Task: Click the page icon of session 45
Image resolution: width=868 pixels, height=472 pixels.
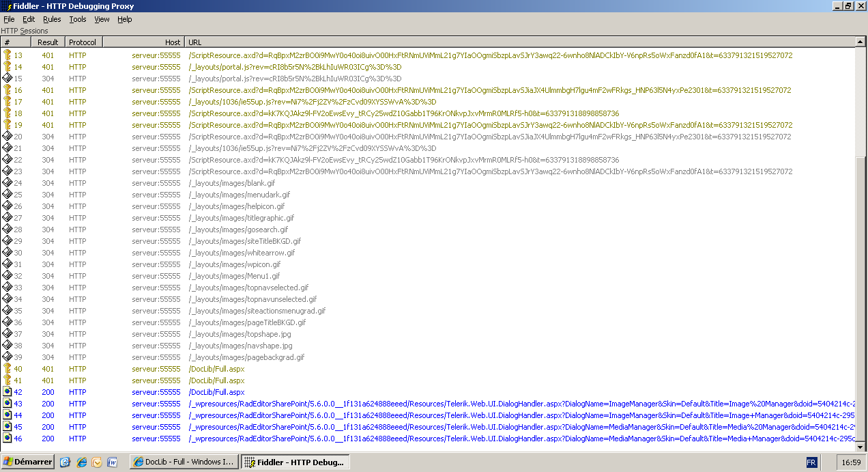Action: pyautogui.click(x=7, y=427)
